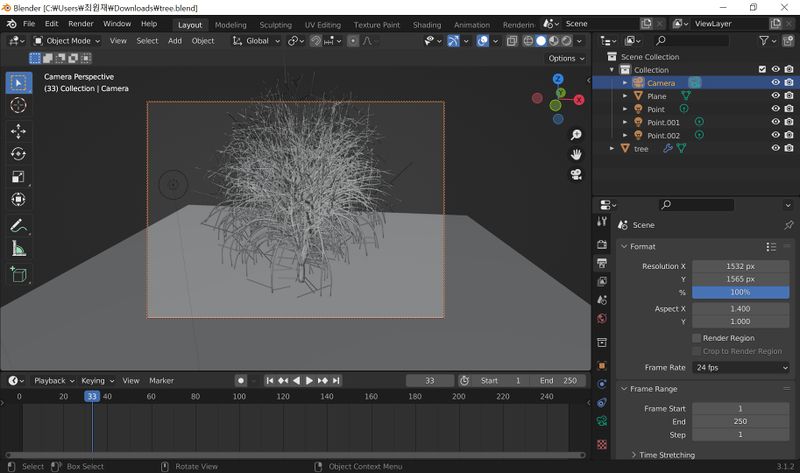Viewport: 800px width, 473px height.
Task: Toggle viewport overlays
Action: click(482, 41)
